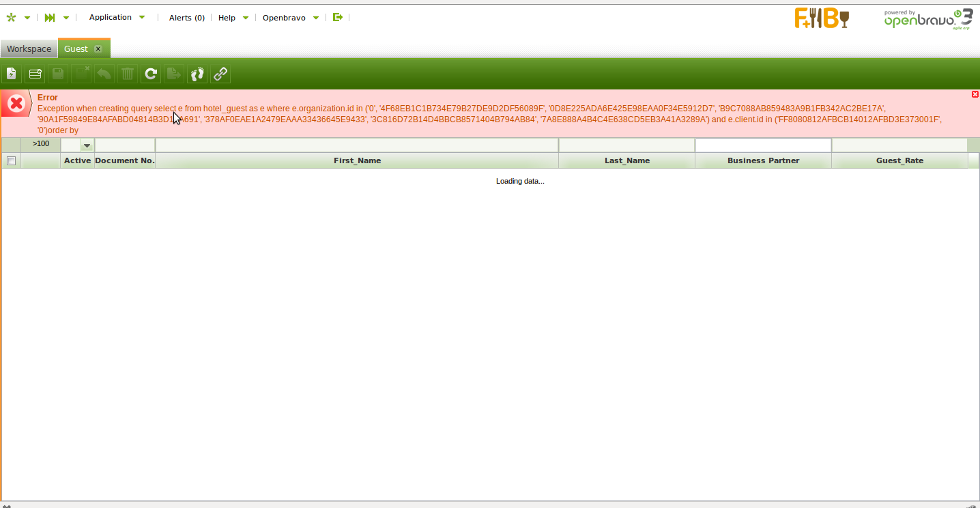The image size is (980, 508).
Task: Dismiss the red error message
Action: [x=975, y=94]
